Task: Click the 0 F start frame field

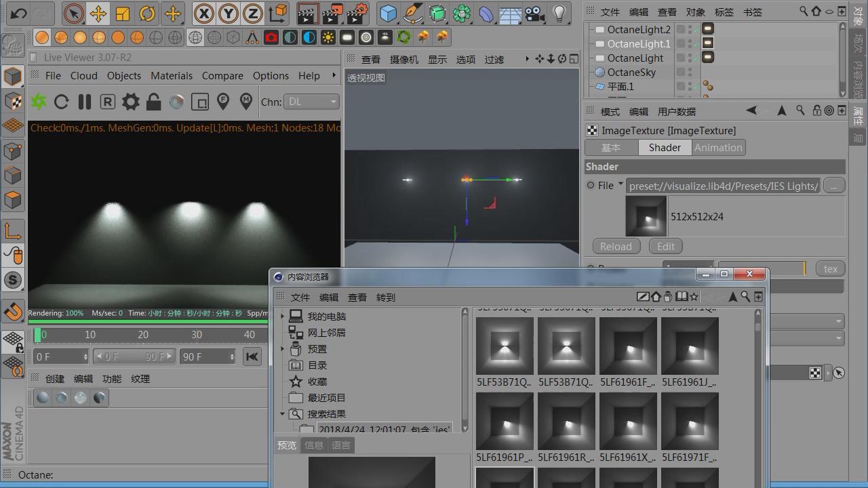Action: click(62, 357)
